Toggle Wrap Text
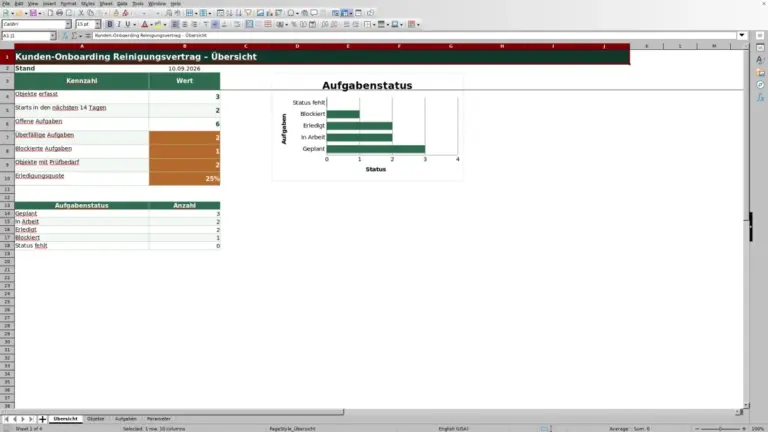This screenshot has height=432, width=768. click(x=237, y=24)
